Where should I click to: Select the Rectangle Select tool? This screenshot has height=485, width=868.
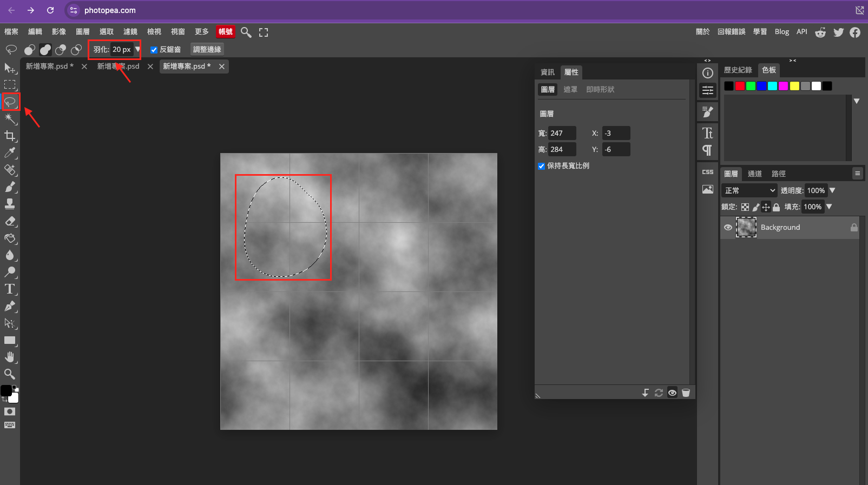coord(10,84)
